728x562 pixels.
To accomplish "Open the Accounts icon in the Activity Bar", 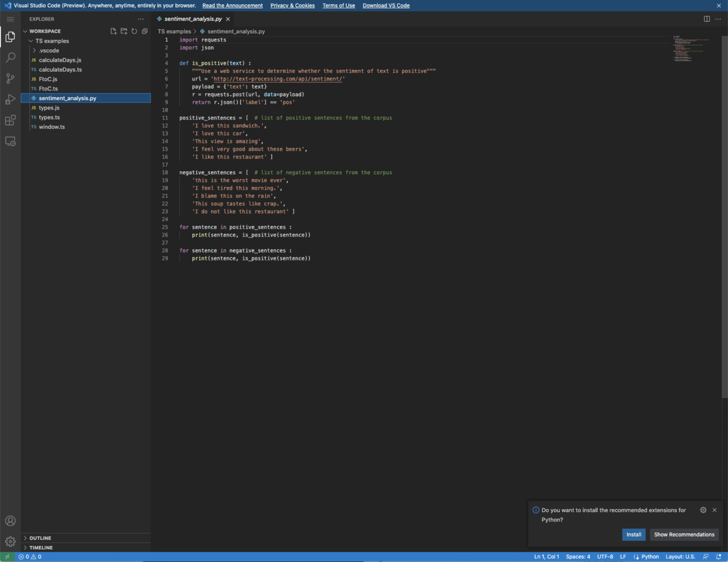I will [x=10, y=521].
